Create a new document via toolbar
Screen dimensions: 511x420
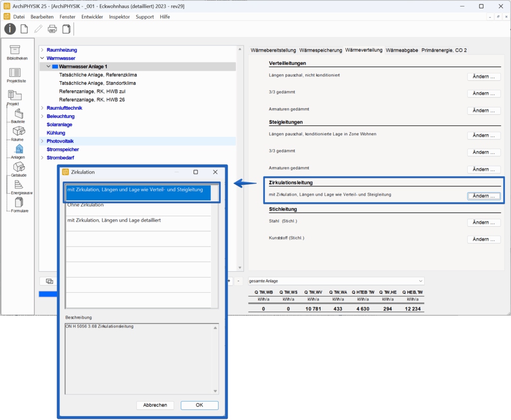pyautogui.click(x=24, y=29)
